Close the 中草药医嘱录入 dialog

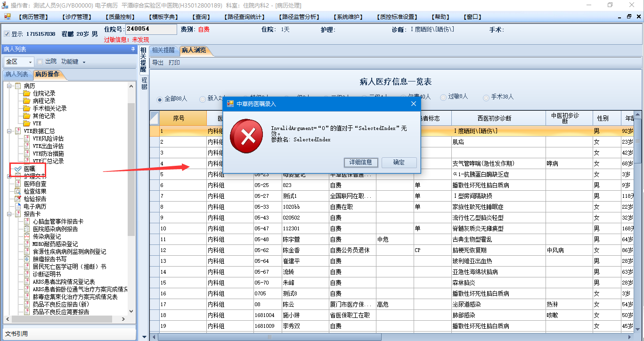tap(413, 104)
